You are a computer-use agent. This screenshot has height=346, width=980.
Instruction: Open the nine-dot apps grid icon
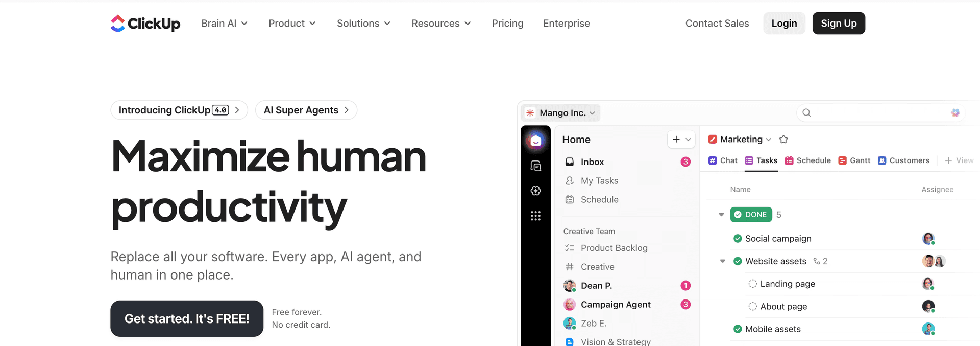[x=535, y=216]
